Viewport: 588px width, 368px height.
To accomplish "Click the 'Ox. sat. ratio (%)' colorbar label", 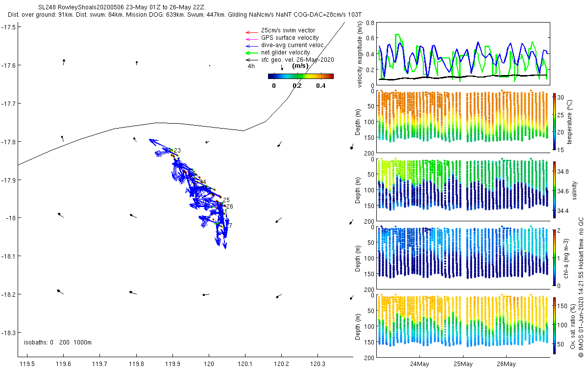I will [x=572, y=326].
